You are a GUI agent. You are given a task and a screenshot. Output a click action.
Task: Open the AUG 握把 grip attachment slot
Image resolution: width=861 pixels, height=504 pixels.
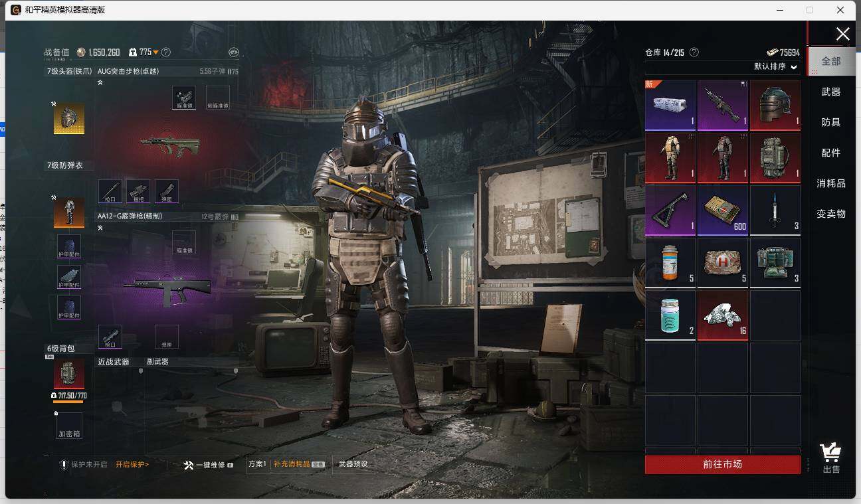pos(138,191)
